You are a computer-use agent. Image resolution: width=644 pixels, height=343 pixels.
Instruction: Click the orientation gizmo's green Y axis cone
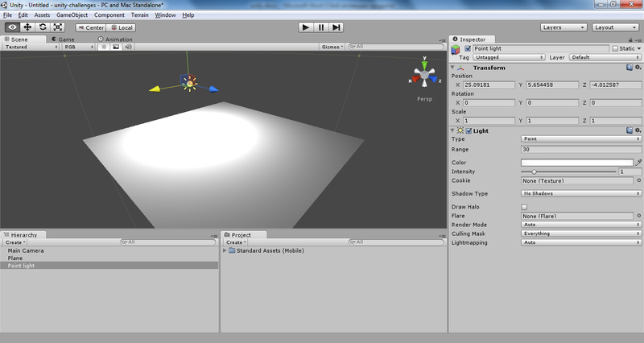[424, 65]
